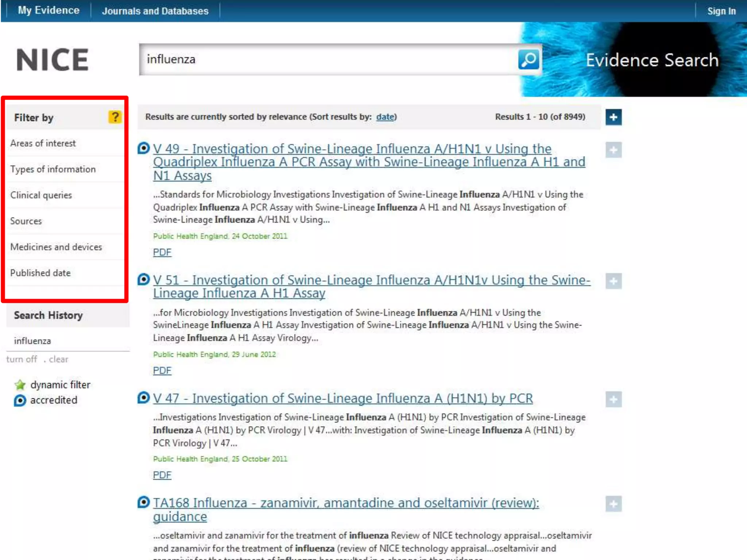Click plus icon next to V 47 result

pos(614,399)
